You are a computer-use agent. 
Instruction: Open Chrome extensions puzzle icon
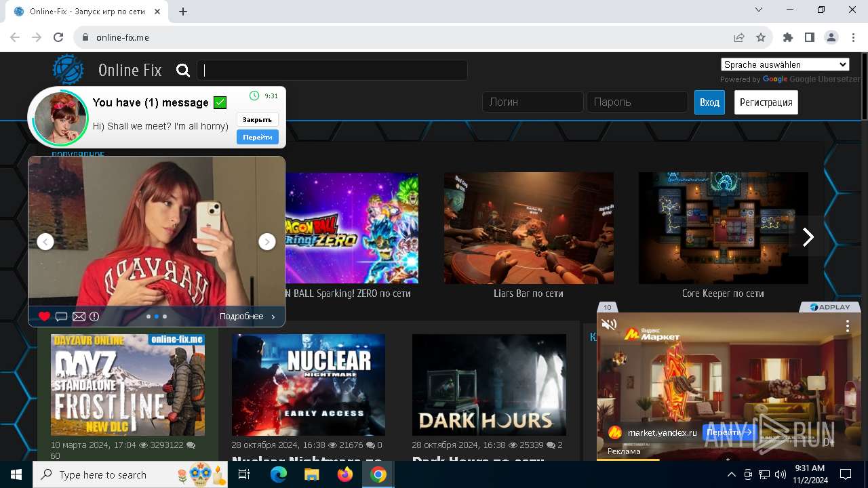[788, 37]
